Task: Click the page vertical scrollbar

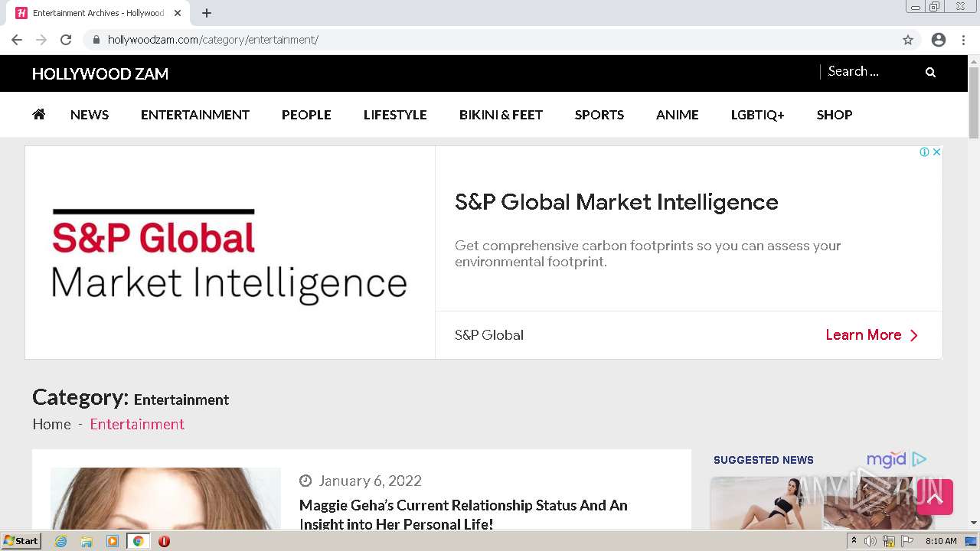Action: click(x=974, y=103)
